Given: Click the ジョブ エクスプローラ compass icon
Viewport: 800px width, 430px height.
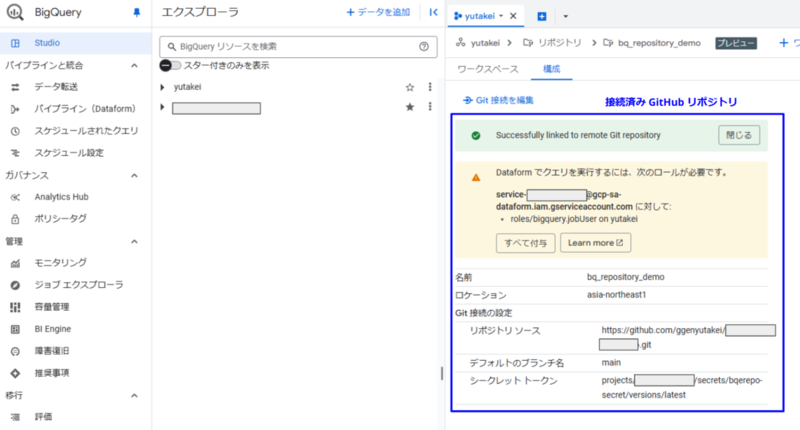Looking at the screenshot, I should 15,285.
